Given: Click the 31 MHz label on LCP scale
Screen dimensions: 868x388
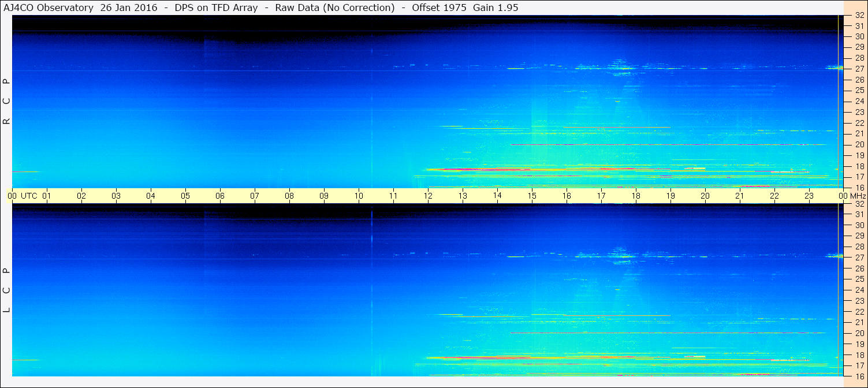Looking at the screenshot, I should pyautogui.click(x=859, y=214).
